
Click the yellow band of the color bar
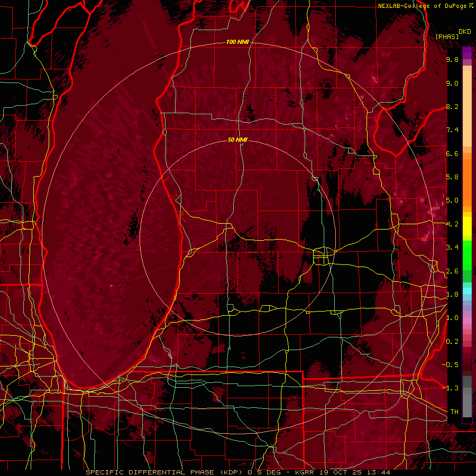click(467, 226)
